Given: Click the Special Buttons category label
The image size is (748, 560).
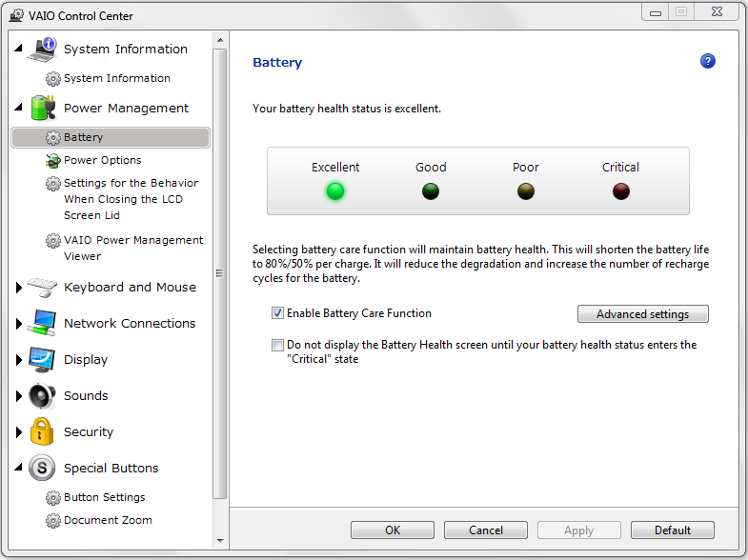Looking at the screenshot, I should (111, 468).
